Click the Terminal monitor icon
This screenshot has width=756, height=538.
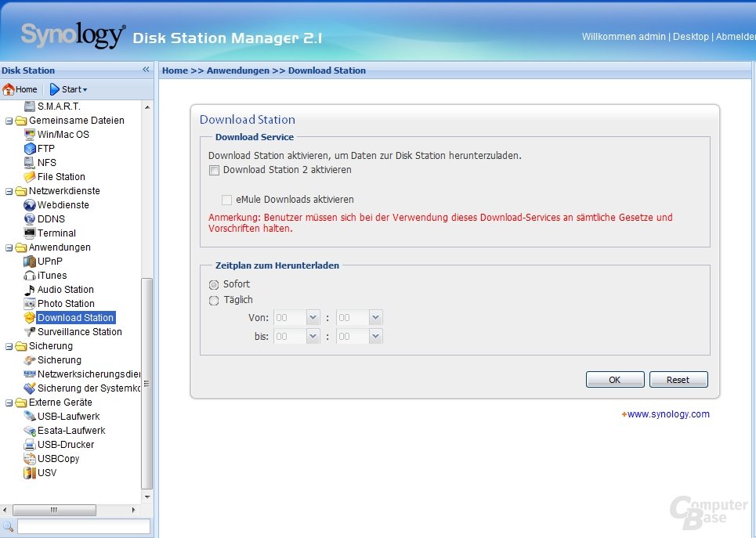tap(30, 233)
